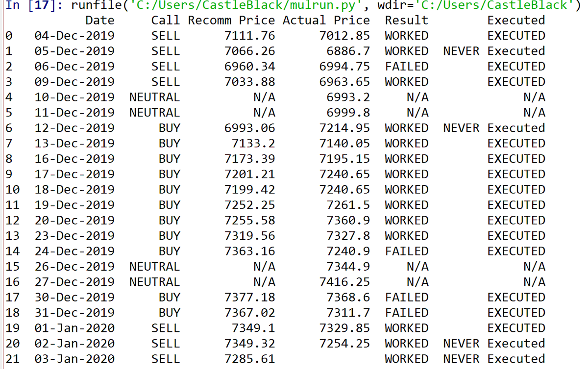
Task: Click actual price 6963.65
Action: 344,82
